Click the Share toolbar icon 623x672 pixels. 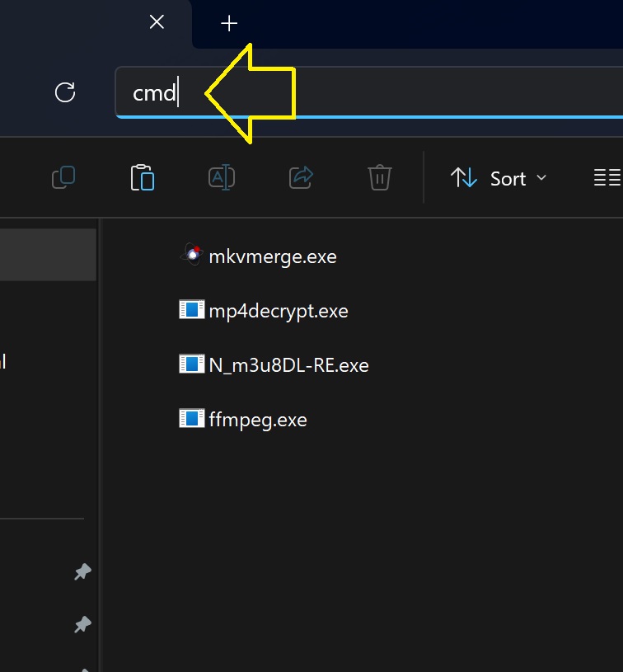(301, 177)
